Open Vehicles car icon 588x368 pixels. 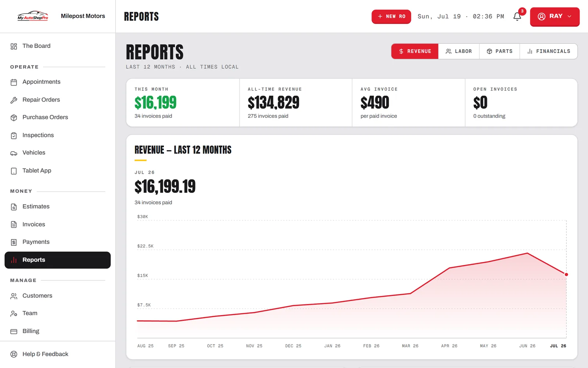point(14,153)
